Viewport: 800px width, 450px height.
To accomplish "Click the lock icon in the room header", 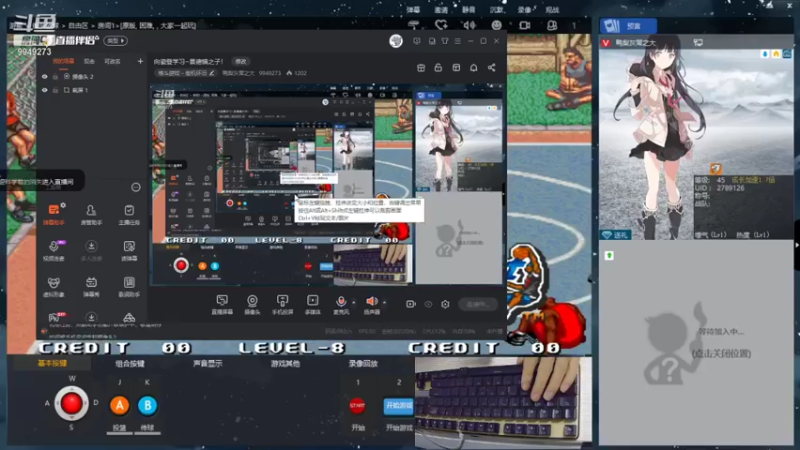I will click(438, 67).
